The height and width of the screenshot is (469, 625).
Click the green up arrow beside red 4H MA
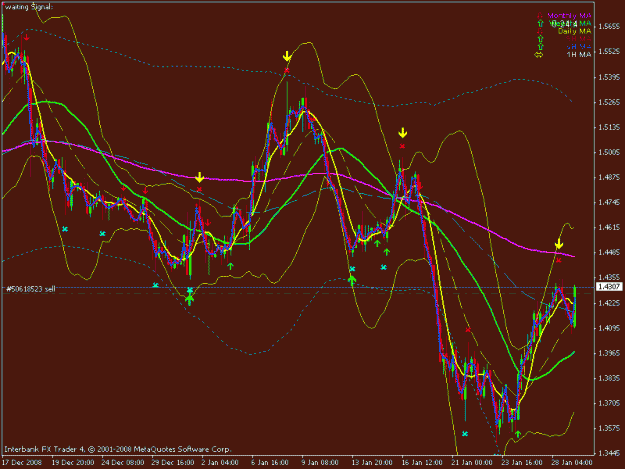pos(540,39)
